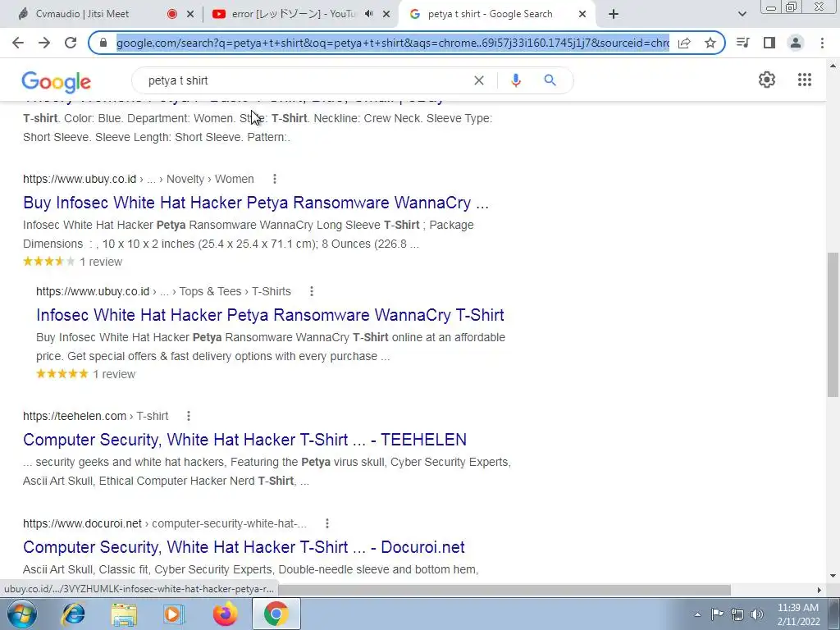View site information lock icon
The width and height of the screenshot is (840, 630).
tap(104, 43)
